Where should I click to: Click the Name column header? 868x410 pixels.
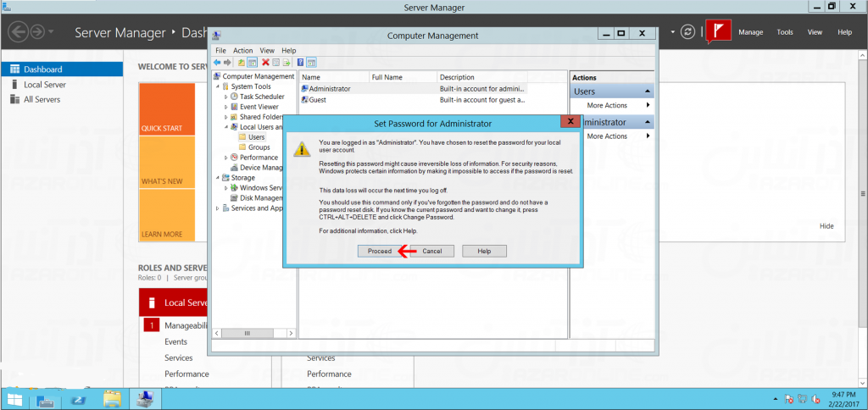[x=334, y=77]
